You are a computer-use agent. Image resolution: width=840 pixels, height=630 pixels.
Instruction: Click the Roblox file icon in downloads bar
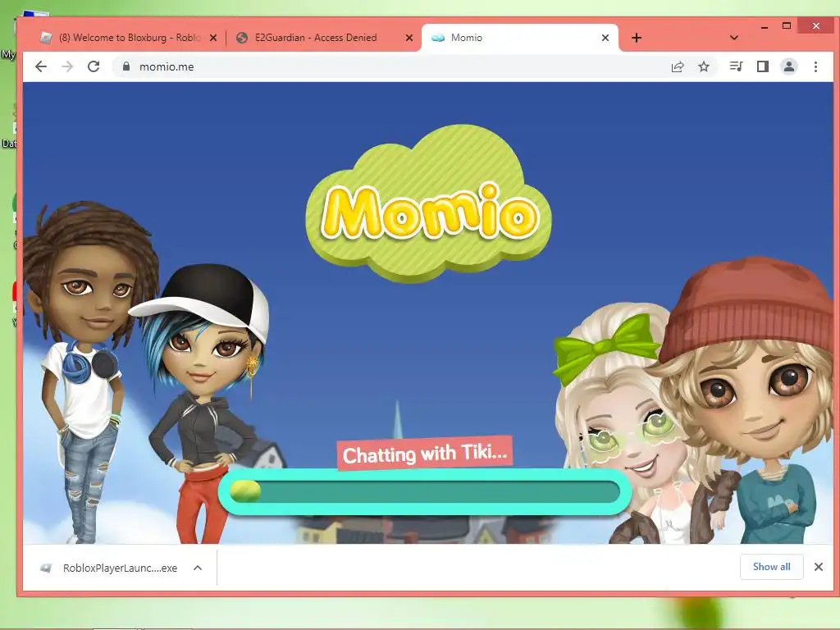click(x=46, y=568)
